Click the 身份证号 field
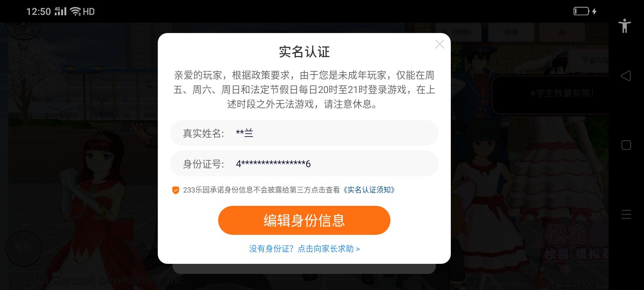Screen dimensions: 644x290 tap(304, 164)
